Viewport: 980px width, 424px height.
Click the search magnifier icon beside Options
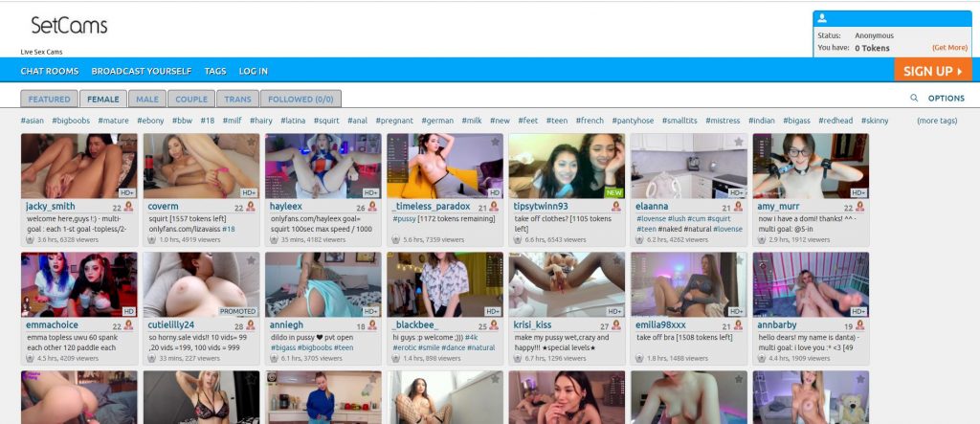914,98
